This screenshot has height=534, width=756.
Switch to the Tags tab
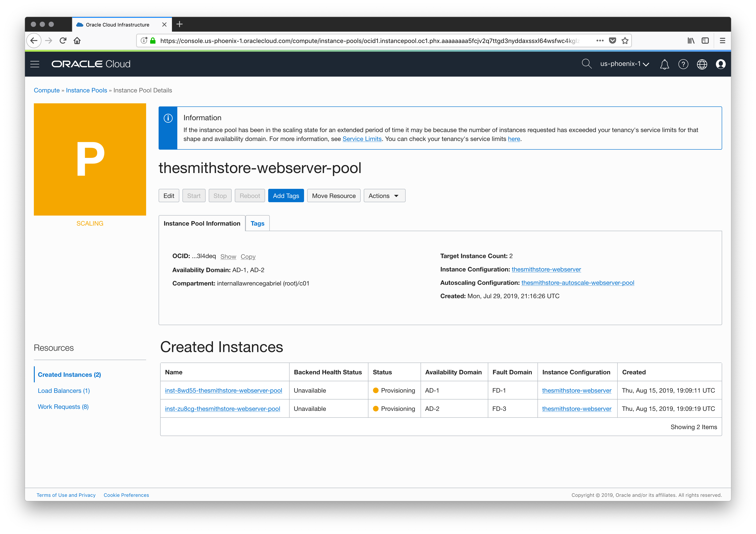click(257, 224)
